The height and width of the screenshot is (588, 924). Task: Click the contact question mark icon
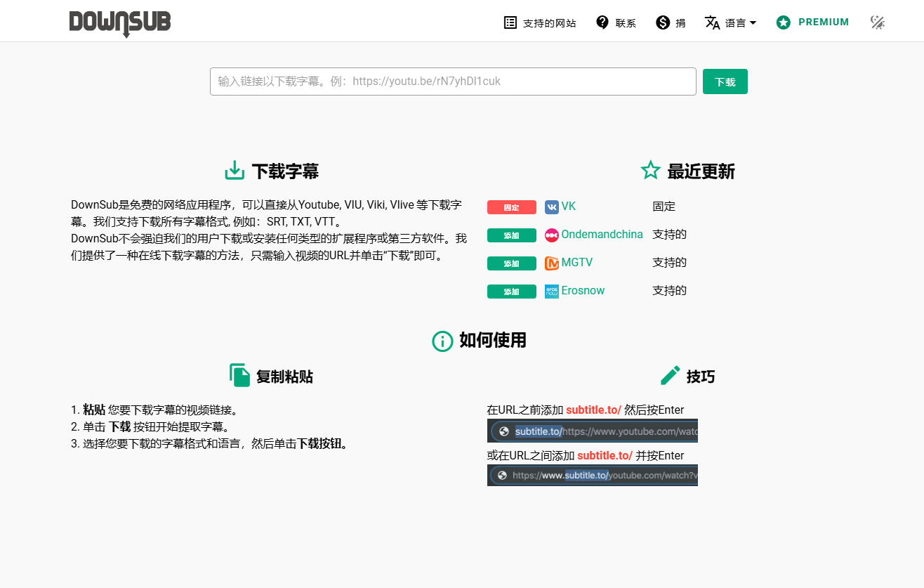coord(602,22)
